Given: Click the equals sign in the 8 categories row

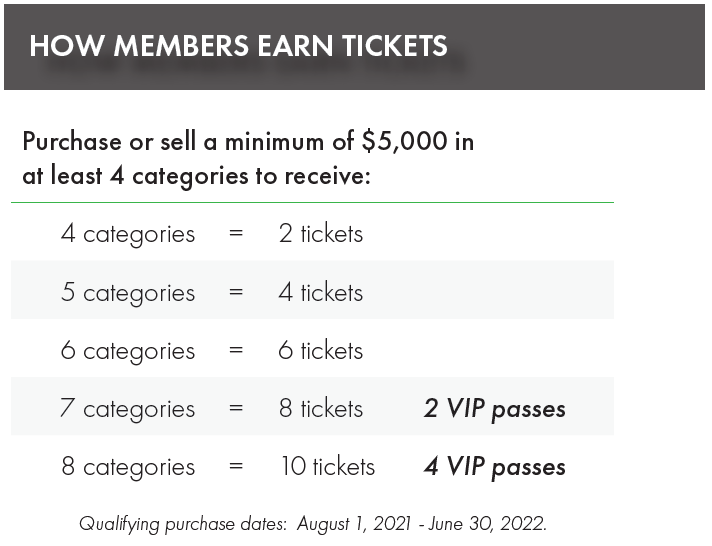Looking at the screenshot, I should 236,467.
